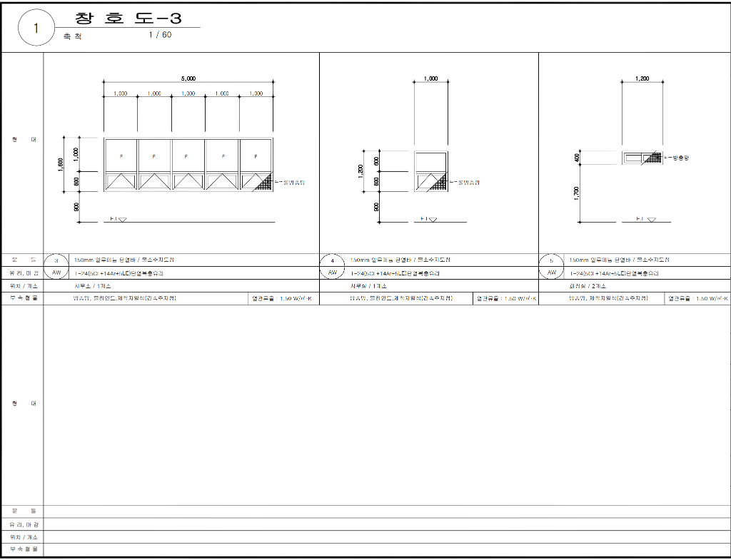Select the 1,600 overall height dimension
The height and width of the screenshot is (560, 731).
click(61, 165)
